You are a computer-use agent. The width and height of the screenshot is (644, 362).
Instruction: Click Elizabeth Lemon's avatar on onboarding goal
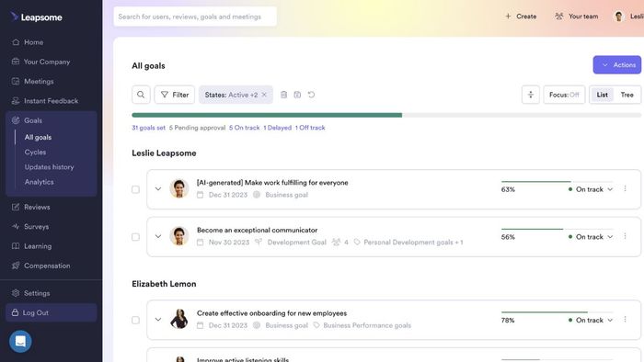coord(179,319)
